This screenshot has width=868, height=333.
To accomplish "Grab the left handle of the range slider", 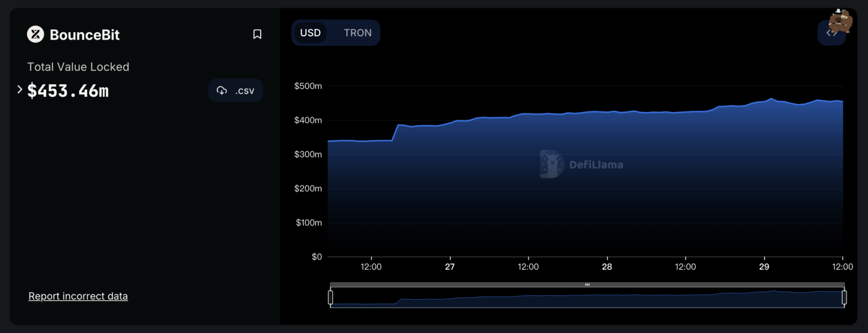I will pyautogui.click(x=331, y=297).
